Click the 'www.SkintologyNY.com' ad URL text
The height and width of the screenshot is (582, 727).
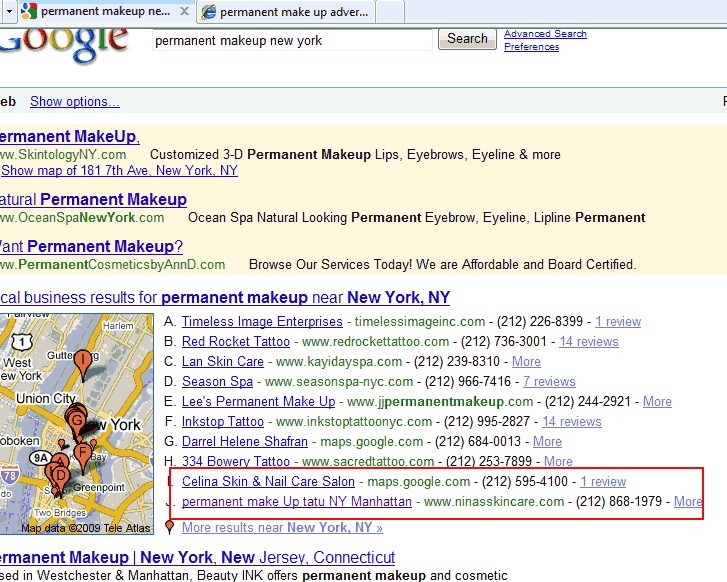63,154
